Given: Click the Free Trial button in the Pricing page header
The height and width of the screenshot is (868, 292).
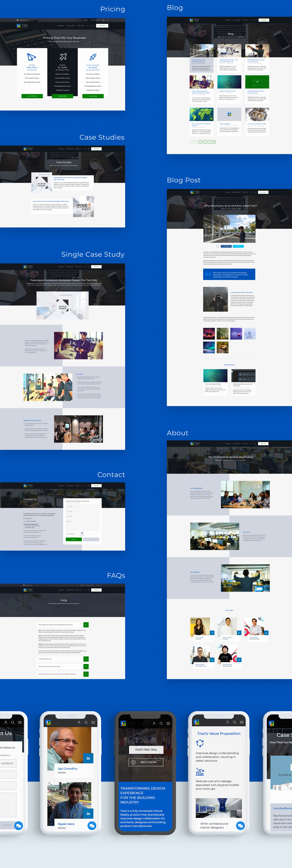Looking at the screenshot, I should click(x=102, y=26).
